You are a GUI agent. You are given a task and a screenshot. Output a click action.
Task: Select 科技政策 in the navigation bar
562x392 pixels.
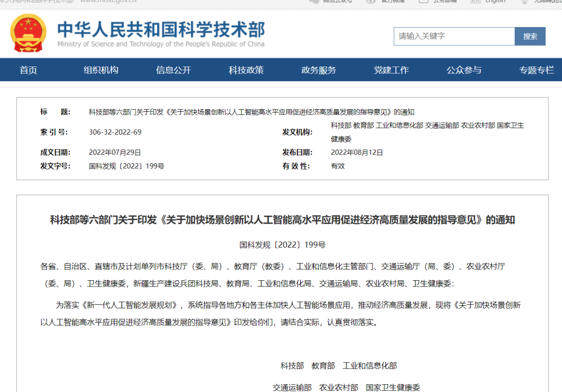pos(246,70)
